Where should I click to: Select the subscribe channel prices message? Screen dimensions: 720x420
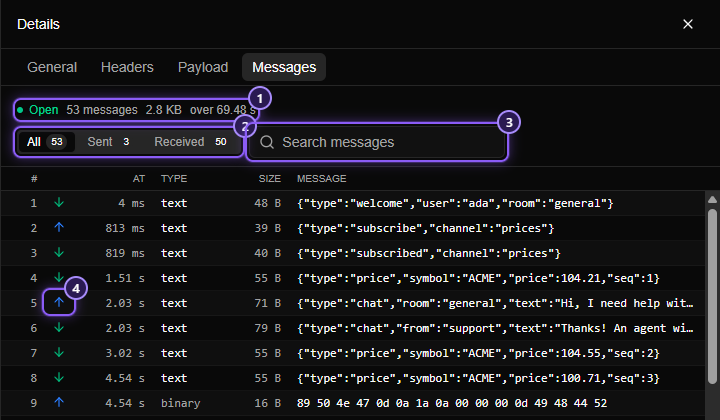[353, 228]
